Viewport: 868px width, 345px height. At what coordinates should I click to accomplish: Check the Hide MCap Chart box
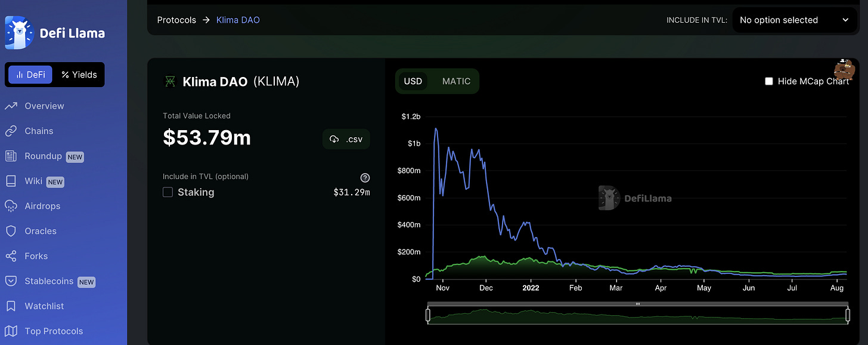pyautogui.click(x=769, y=81)
